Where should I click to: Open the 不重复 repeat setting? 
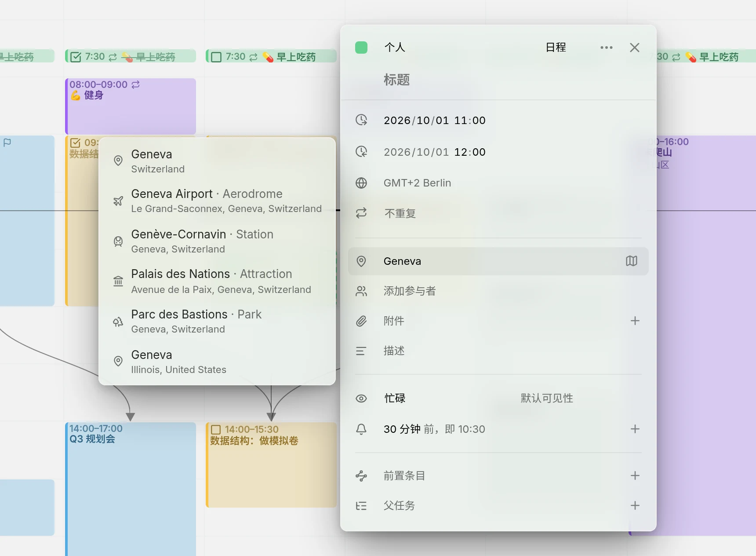400,213
